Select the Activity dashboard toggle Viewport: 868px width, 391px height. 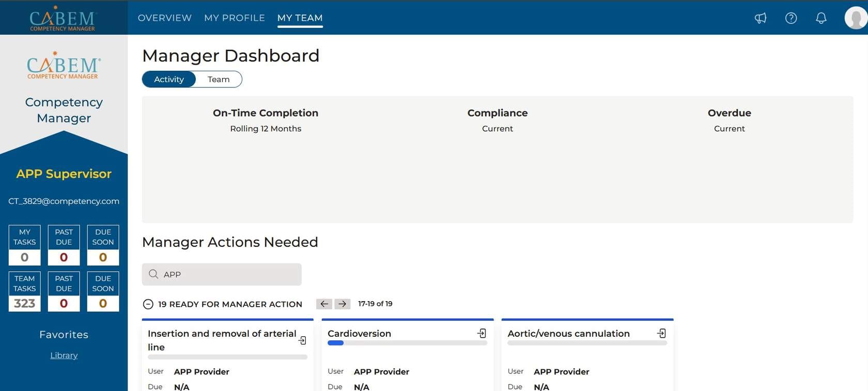click(169, 79)
